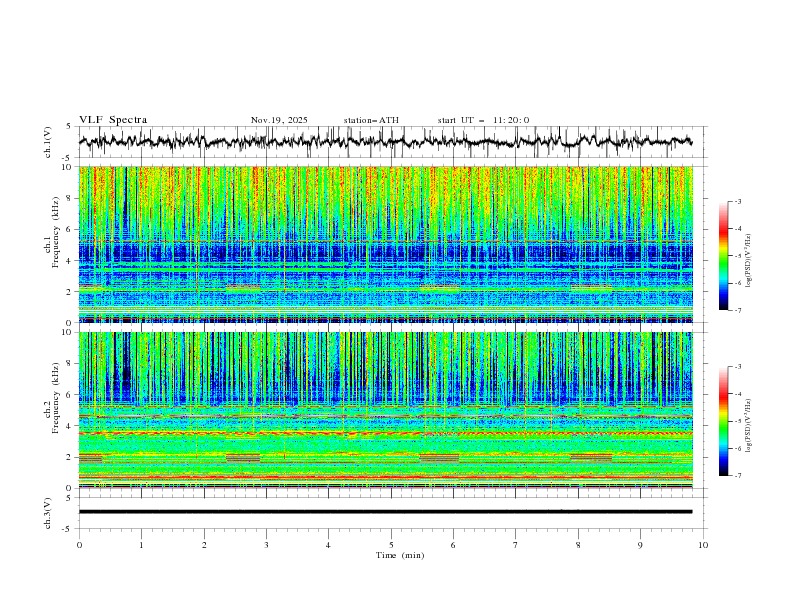Click the ch.3 flat black voltage trace
The height and width of the screenshot is (612, 792).
click(x=385, y=512)
